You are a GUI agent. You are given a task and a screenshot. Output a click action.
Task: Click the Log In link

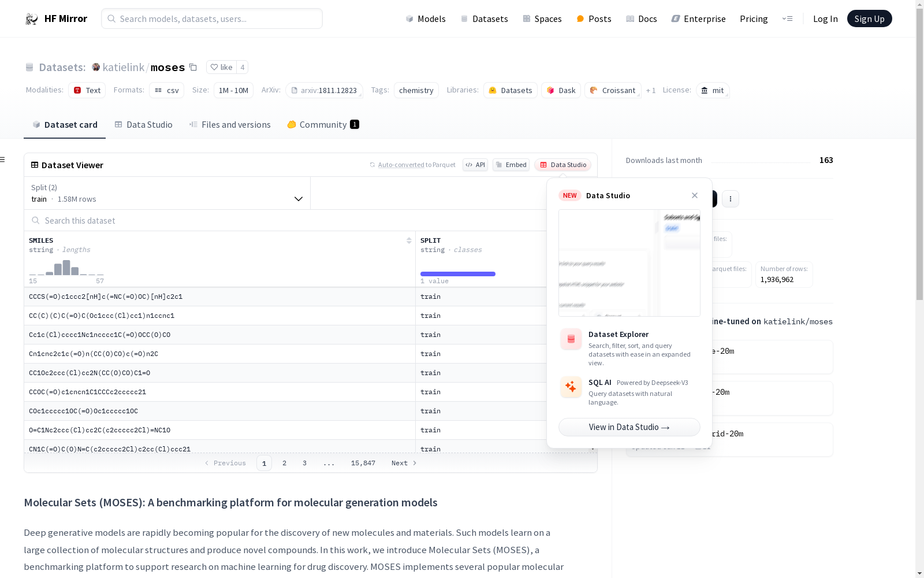[x=825, y=18]
